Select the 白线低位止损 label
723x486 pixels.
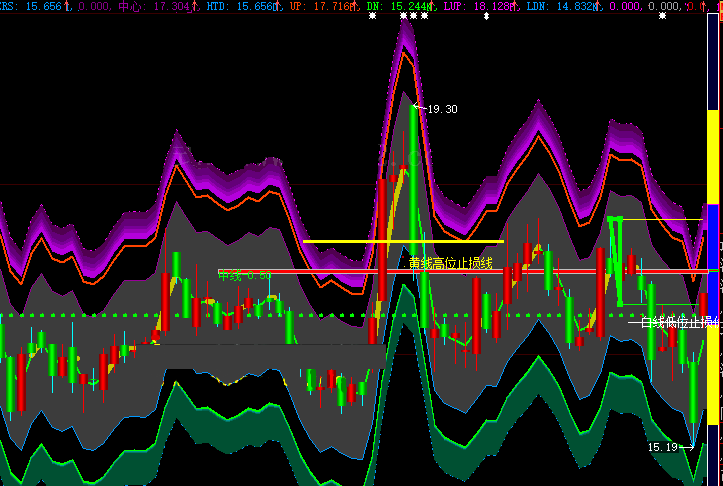coord(680,323)
